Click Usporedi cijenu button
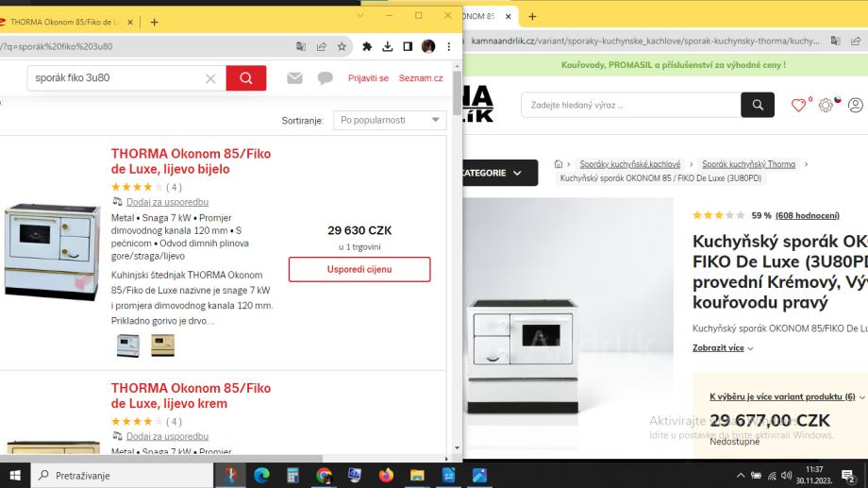 point(359,269)
